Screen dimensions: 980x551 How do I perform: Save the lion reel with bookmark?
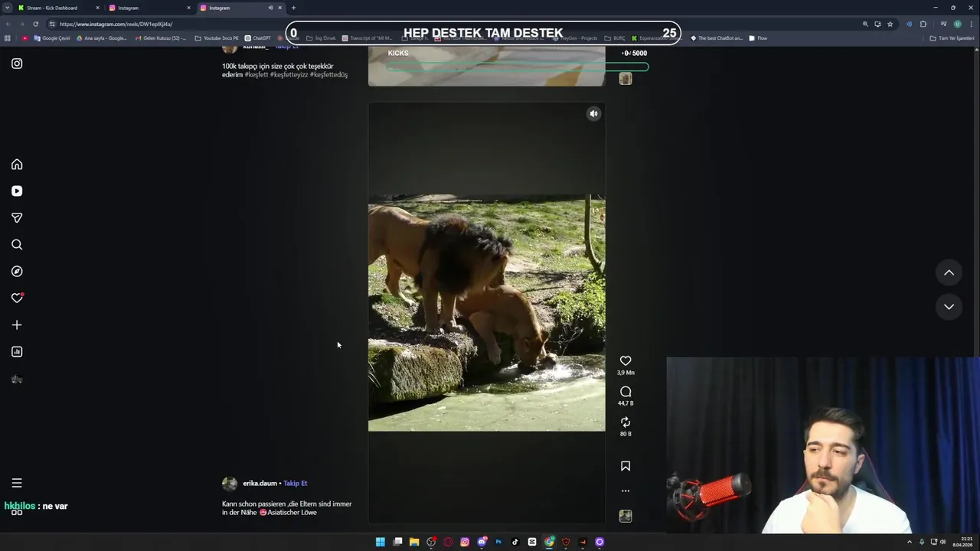pos(626,466)
